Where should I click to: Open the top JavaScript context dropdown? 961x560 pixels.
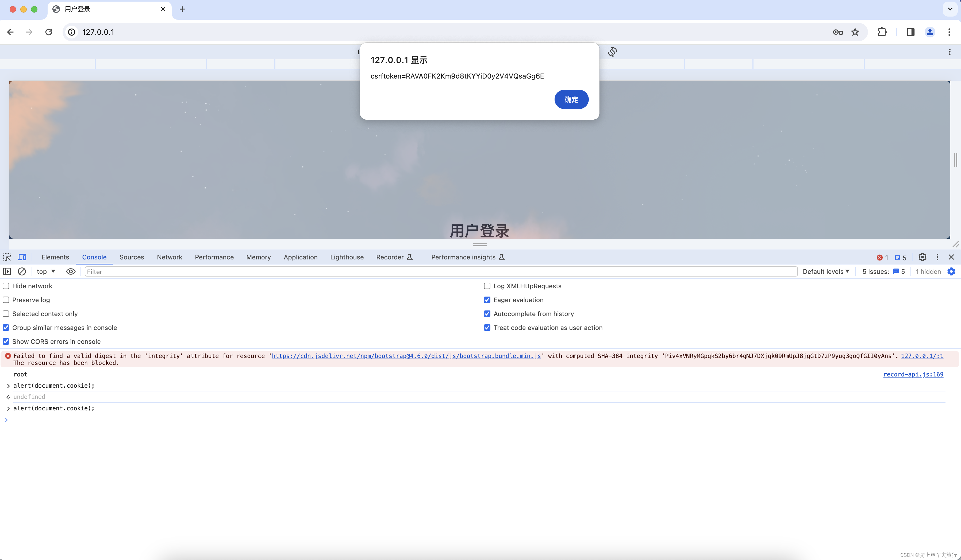click(46, 271)
